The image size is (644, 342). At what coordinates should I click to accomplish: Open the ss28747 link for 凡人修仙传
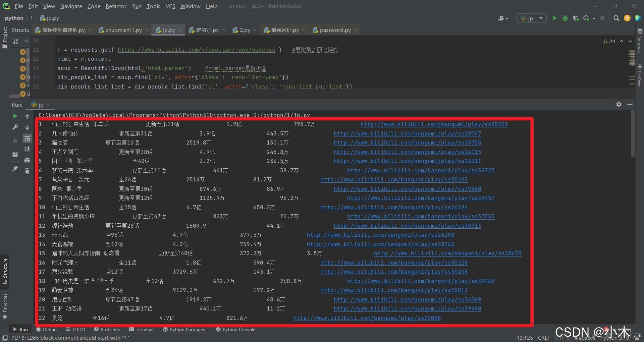pos(407,133)
